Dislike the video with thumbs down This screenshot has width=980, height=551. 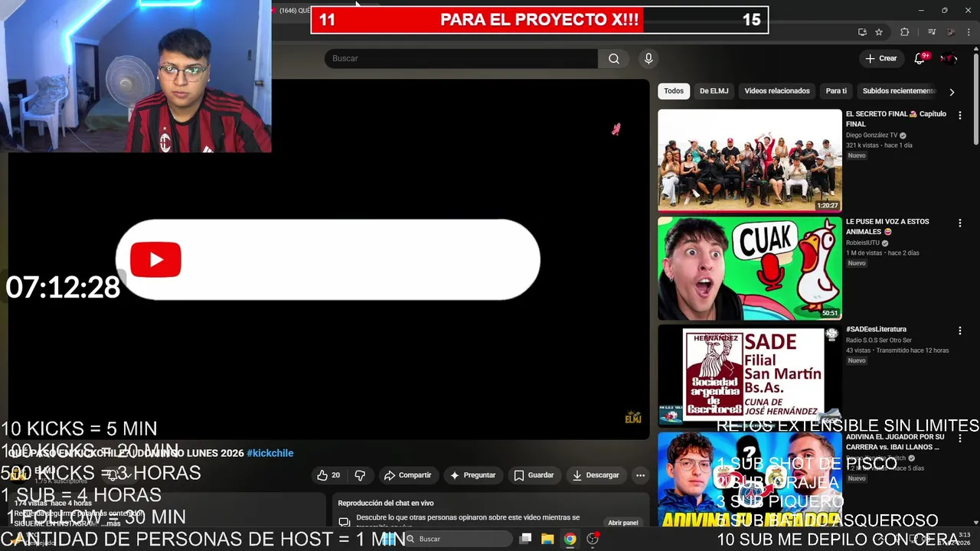click(360, 475)
